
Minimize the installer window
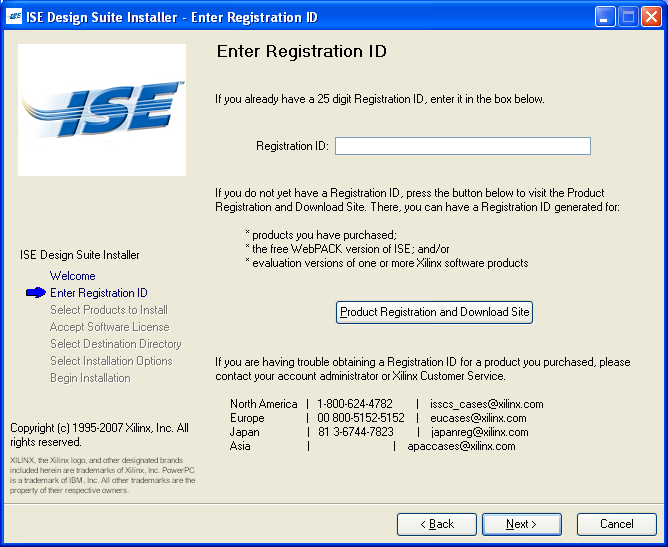coord(605,17)
